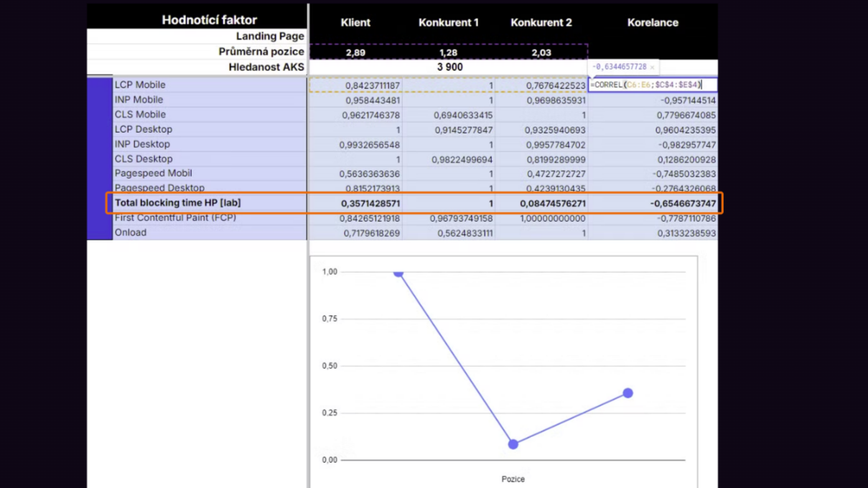Select the average position cell 1,28
868x488 pixels.
(x=449, y=52)
